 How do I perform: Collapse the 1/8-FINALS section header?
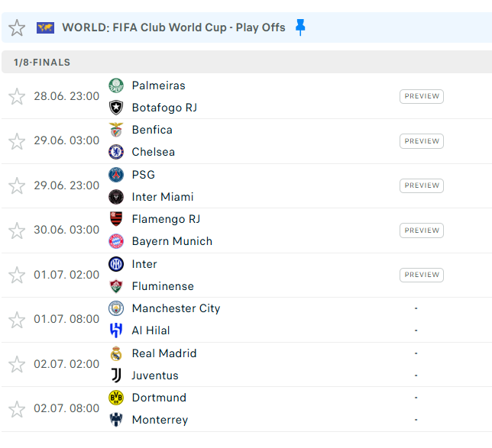pyautogui.click(x=247, y=62)
